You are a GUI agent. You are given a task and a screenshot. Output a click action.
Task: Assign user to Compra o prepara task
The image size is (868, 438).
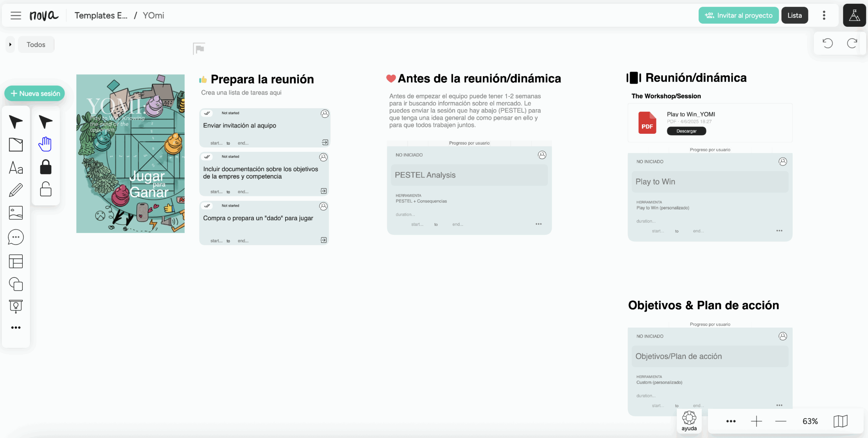[x=323, y=206]
